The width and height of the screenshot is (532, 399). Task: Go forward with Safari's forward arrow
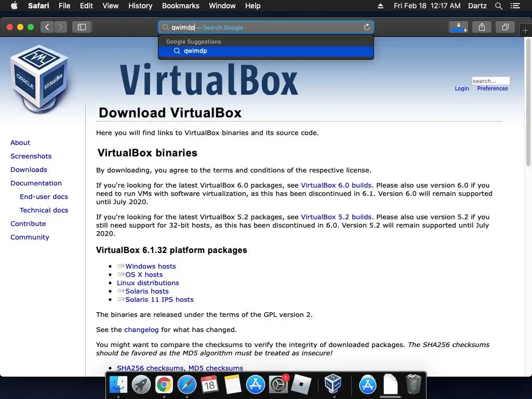(60, 27)
